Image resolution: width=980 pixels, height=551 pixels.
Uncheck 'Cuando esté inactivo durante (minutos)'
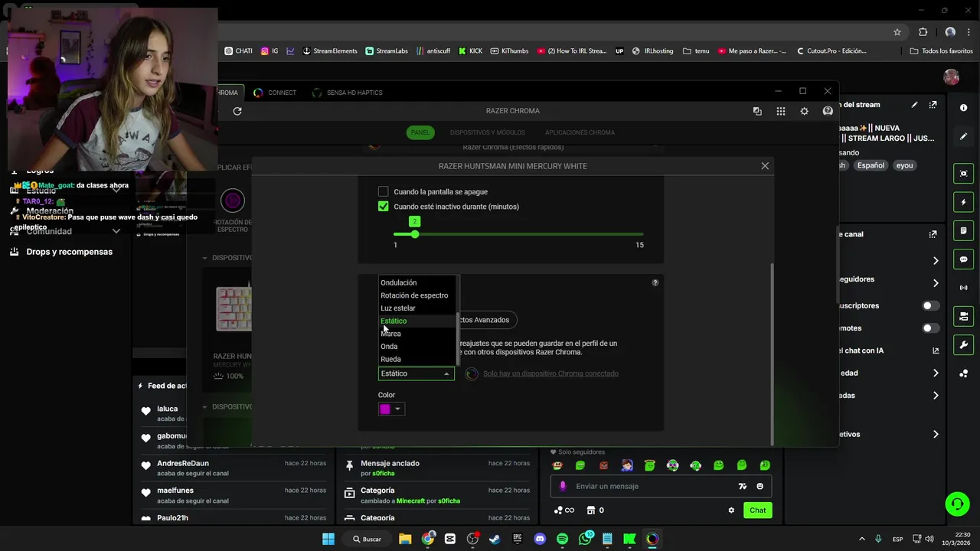[384, 207]
